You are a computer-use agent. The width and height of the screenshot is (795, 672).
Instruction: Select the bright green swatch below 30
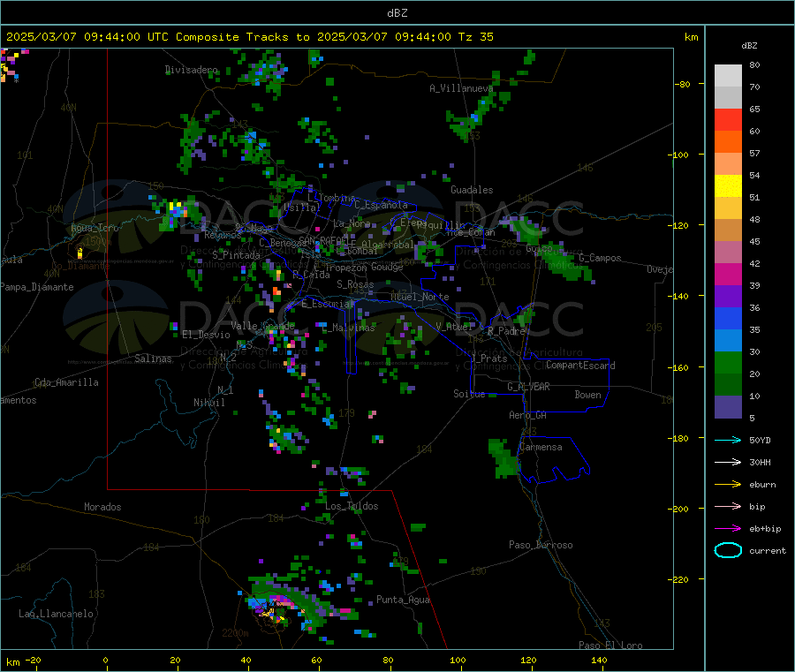click(x=728, y=362)
